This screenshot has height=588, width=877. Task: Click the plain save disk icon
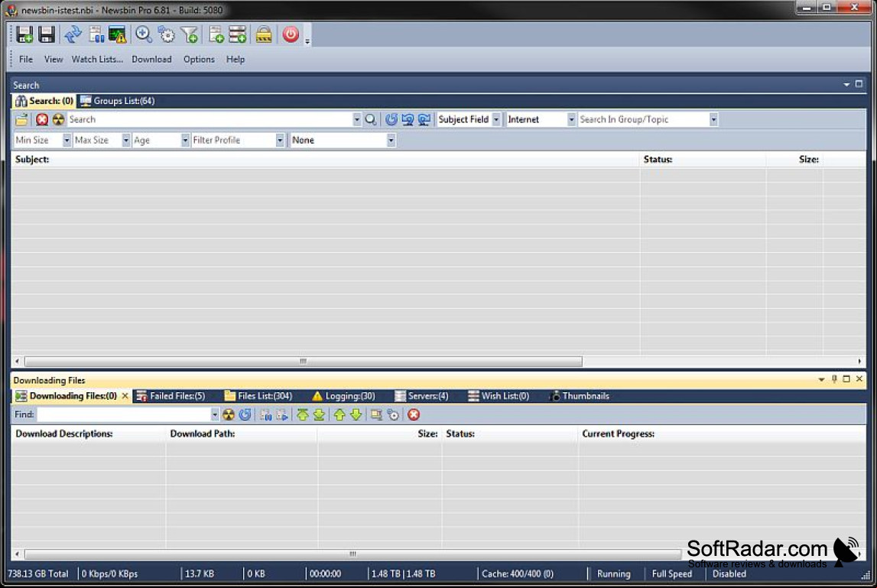[x=47, y=34]
